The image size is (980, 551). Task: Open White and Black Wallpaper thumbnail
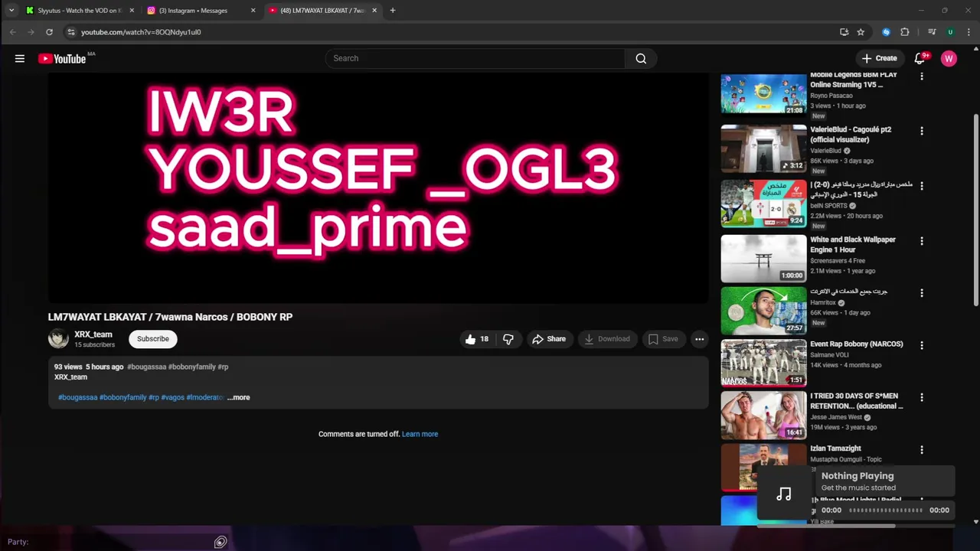click(763, 259)
